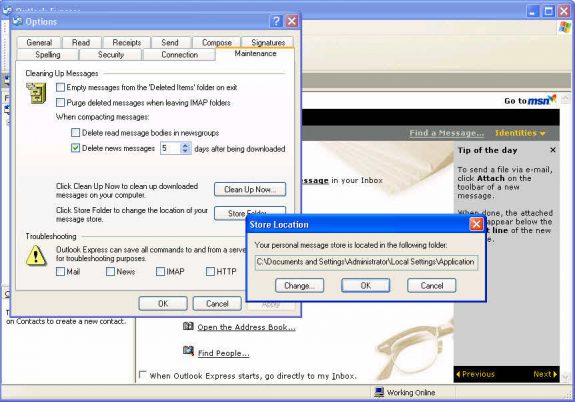The width and height of the screenshot is (575, 402).
Task: Enable Empty messages from Deleted Items on exit
Action: [x=61, y=87]
